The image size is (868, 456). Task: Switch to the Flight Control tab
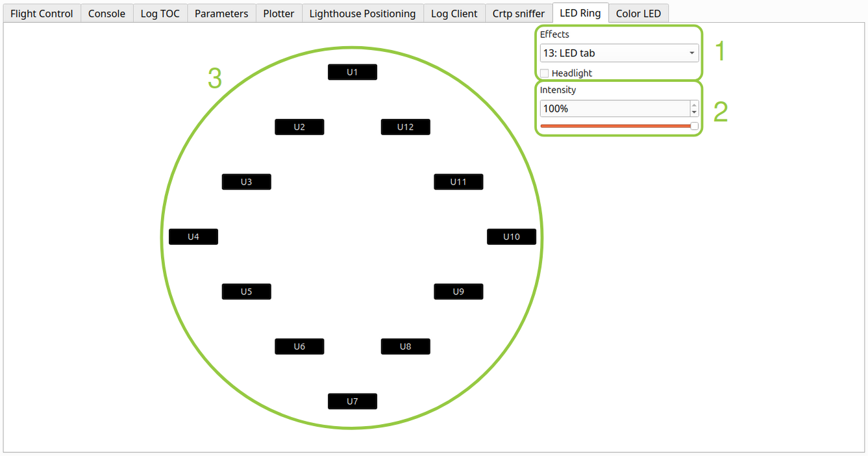tap(42, 14)
